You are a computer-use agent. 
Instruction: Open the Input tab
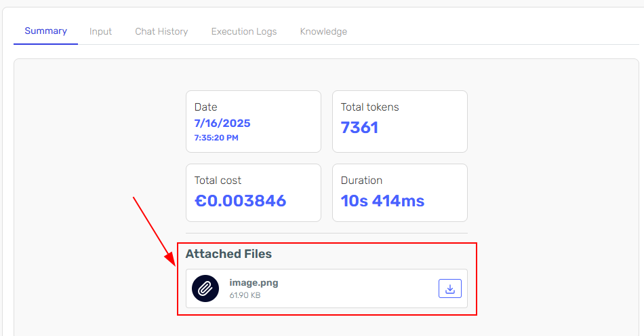point(100,31)
